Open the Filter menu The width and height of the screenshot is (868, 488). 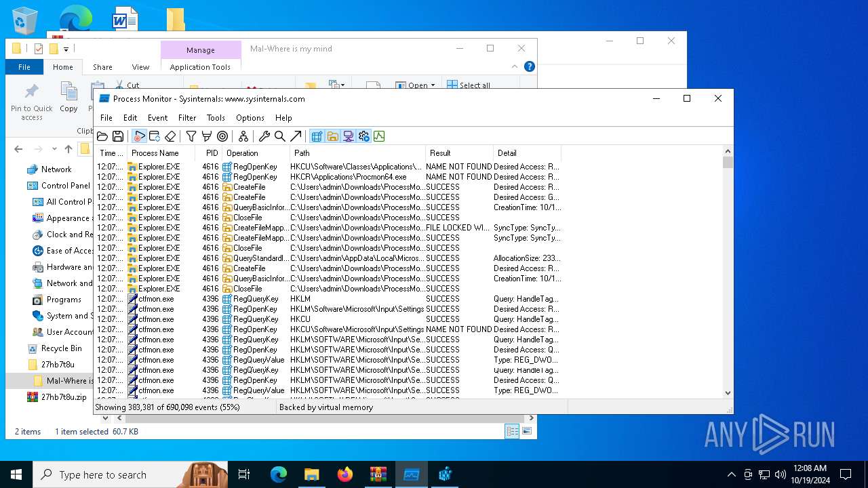coord(187,118)
